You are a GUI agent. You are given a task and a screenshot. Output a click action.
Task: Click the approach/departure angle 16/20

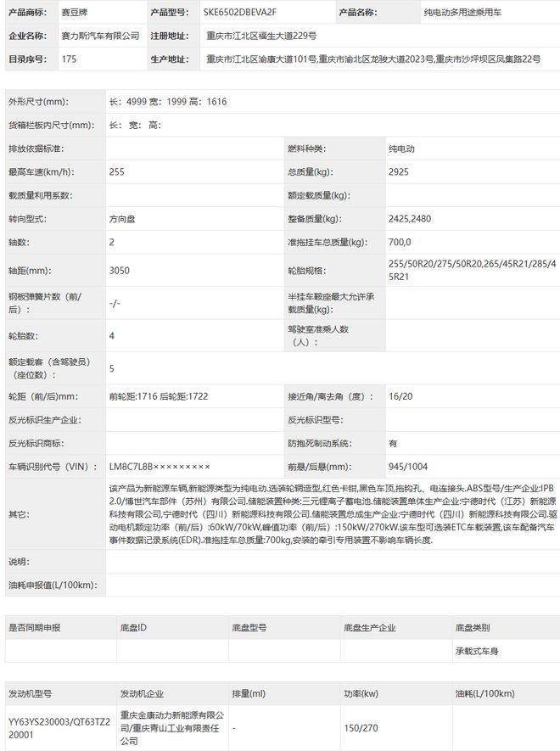[x=400, y=396]
